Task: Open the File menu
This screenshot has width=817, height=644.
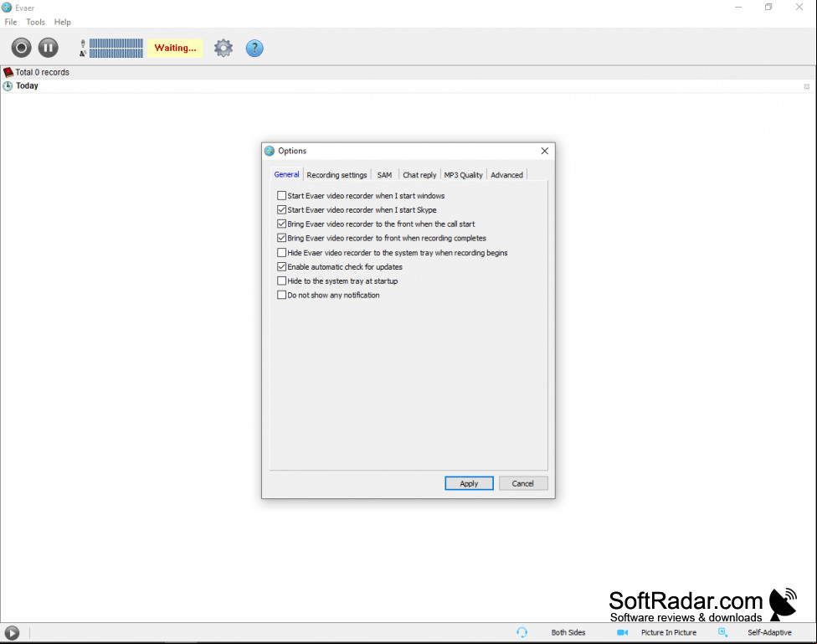Action: (x=10, y=22)
